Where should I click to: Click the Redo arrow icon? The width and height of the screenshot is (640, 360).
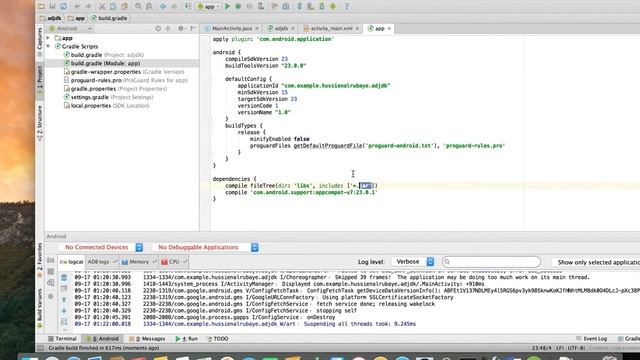[89, 6]
